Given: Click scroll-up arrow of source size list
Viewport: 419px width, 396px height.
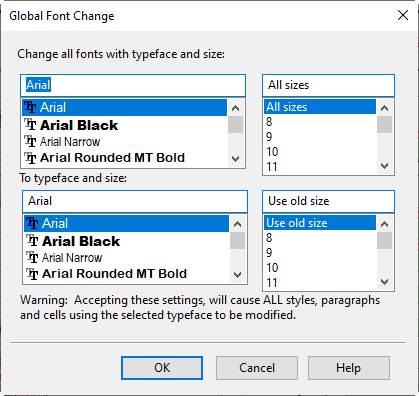Looking at the screenshot, I should [x=384, y=108].
